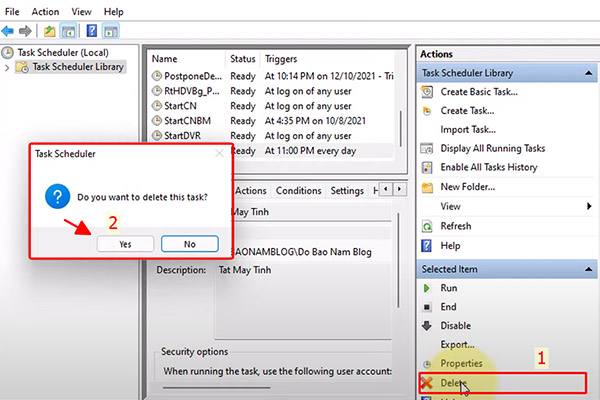
Task: Click the task list vertical scrollbar
Action: [x=401, y=128]
